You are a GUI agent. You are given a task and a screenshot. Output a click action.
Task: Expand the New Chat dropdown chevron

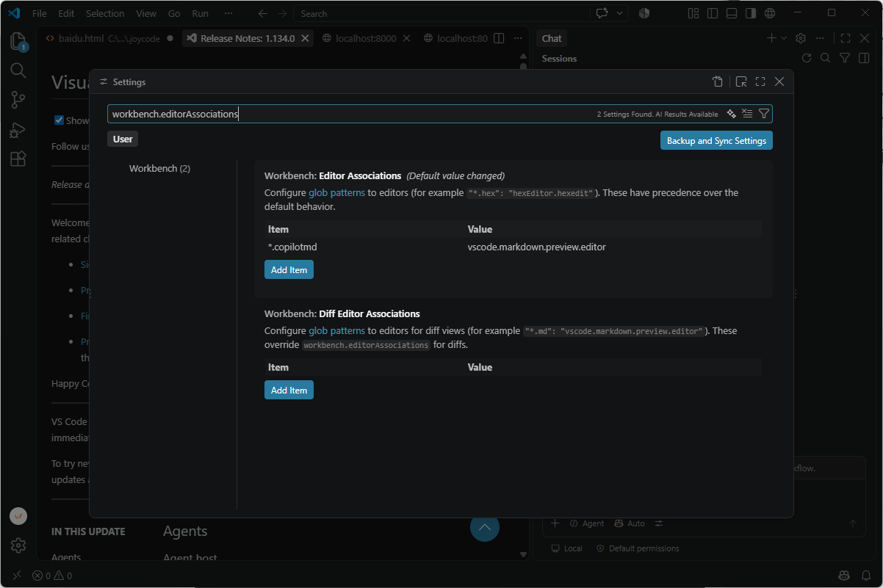[x=783, y=38]
